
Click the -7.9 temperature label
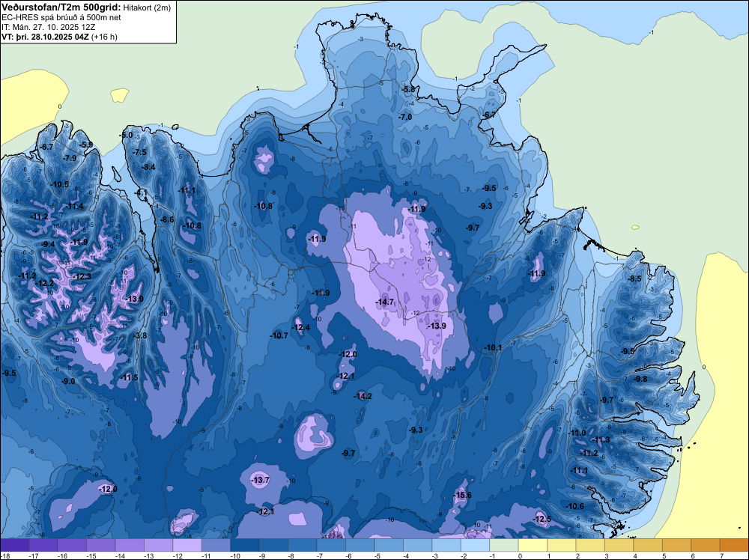pos(70,158)
